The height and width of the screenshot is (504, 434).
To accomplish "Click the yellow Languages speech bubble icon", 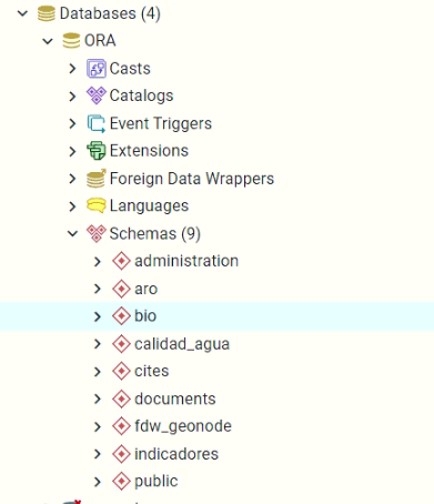I will click(x=96, y=206).
